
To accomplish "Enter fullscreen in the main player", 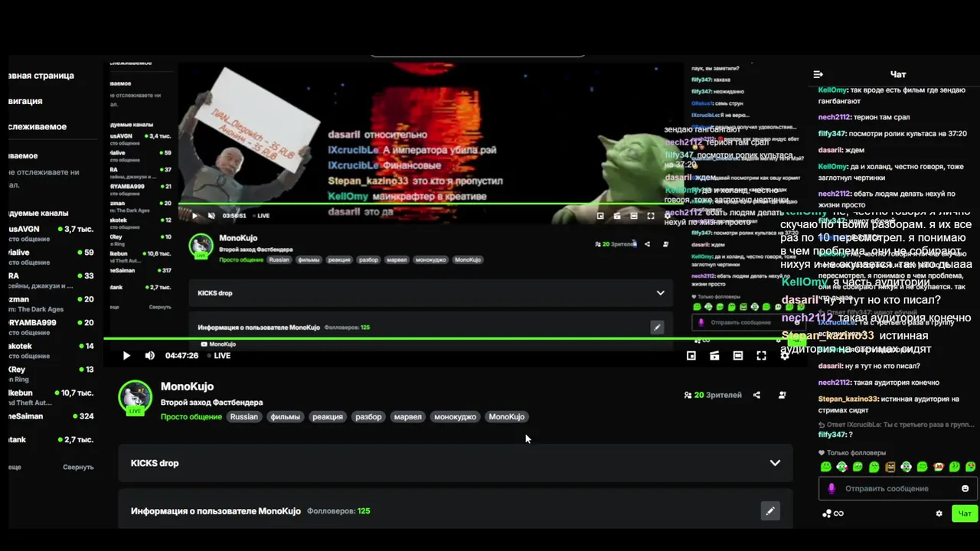I will coord(761,355).
